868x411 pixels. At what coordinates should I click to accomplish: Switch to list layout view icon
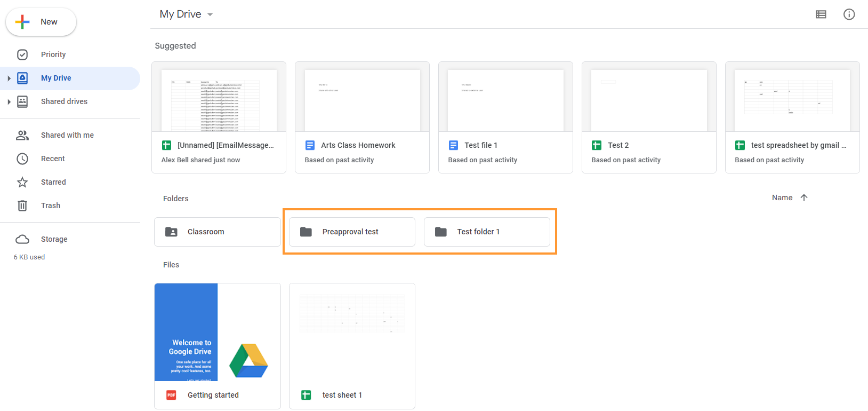821,14
